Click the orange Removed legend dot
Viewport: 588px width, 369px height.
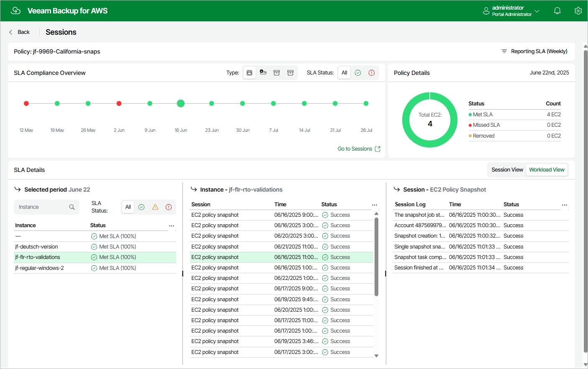[470, 136]
